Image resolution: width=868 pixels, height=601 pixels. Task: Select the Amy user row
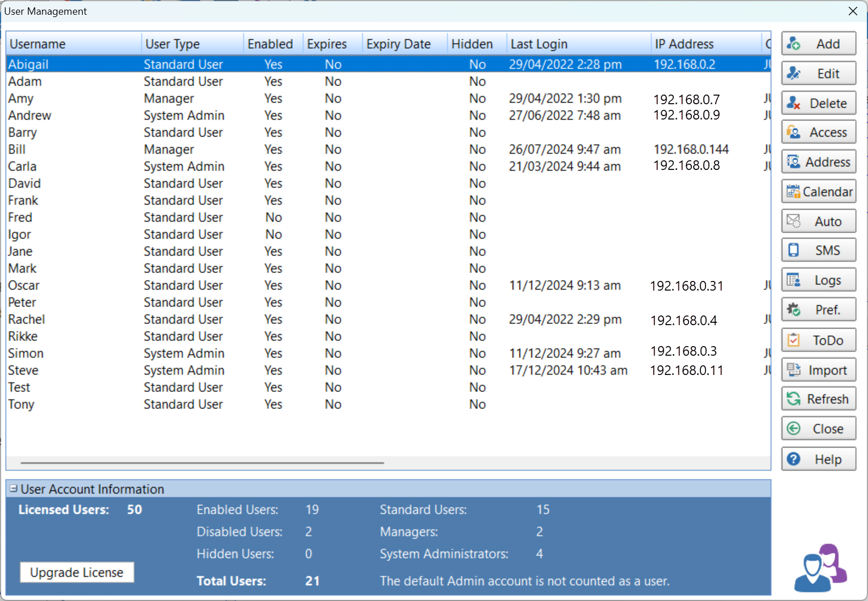388,98
